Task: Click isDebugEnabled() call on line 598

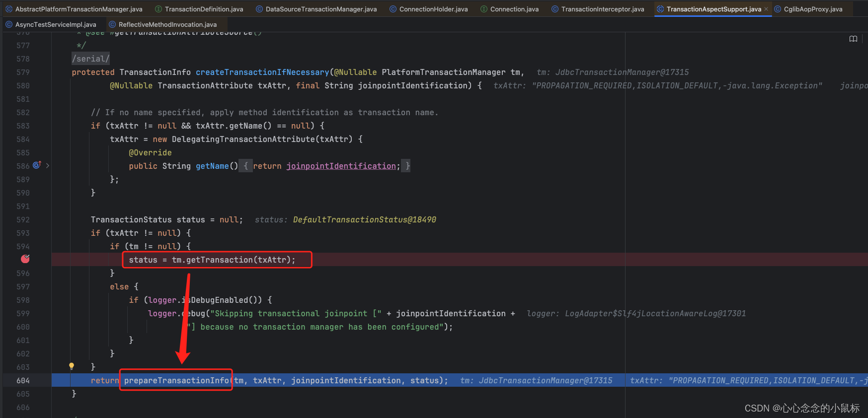Action: [x=222, y=300]
